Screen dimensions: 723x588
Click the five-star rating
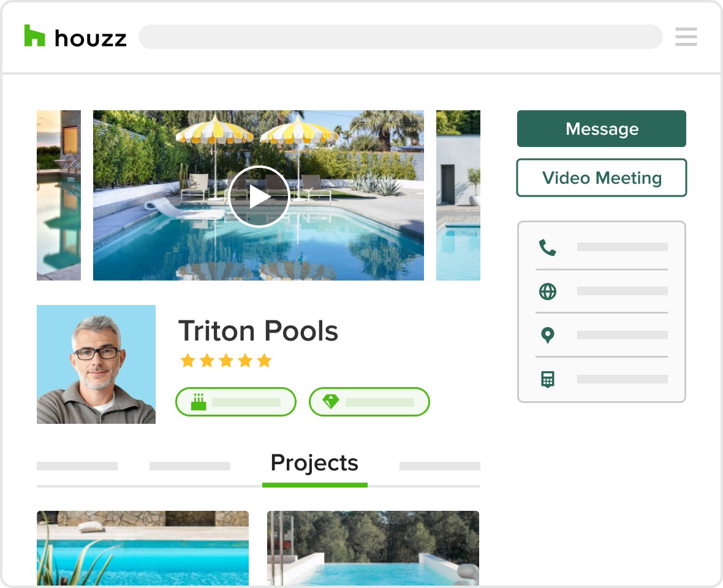(x=226, y=360)
